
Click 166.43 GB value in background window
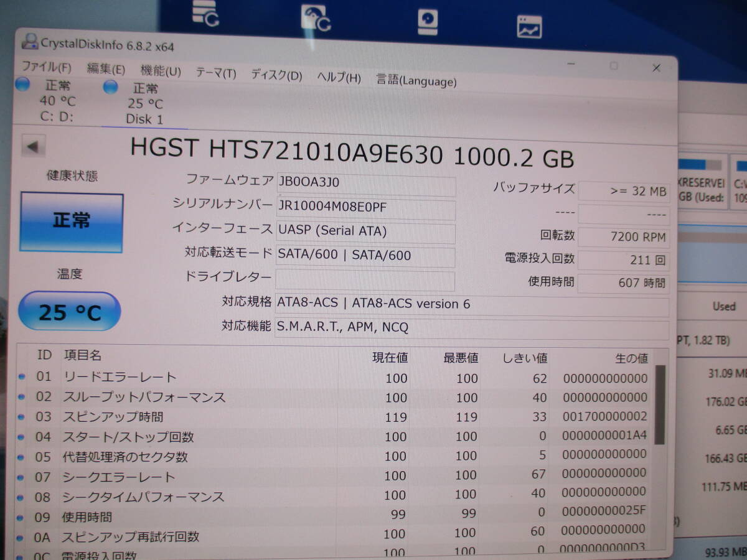[x=726, y=459]
